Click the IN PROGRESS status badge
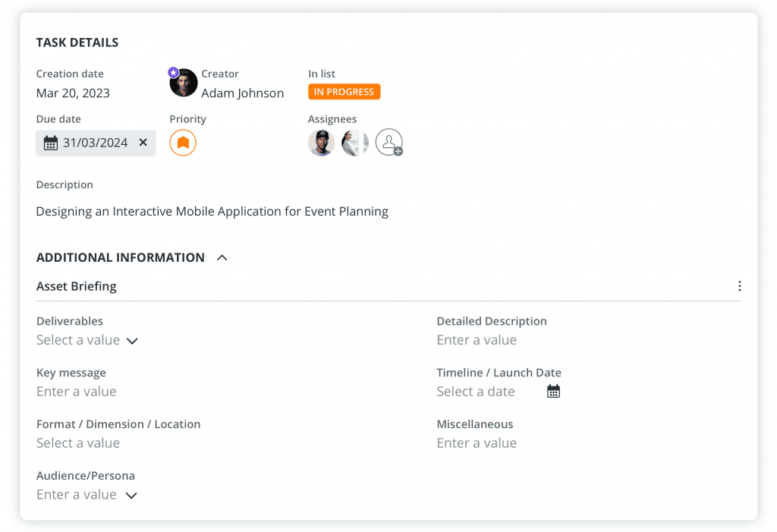777x532 pixels. click(344, 92)
